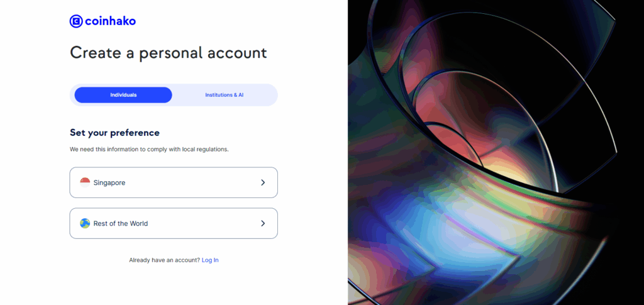
Task: Click the local regulations description text
Action: (x=149, y=150)
